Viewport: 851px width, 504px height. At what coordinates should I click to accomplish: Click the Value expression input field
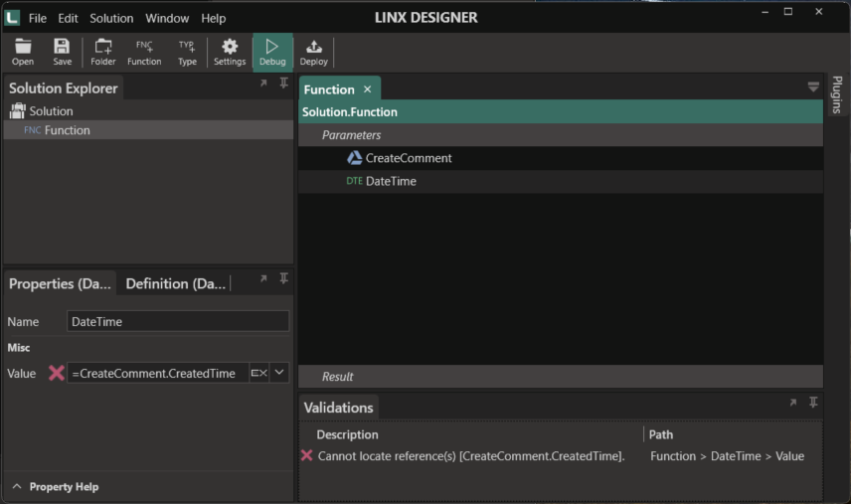point(158,373)
